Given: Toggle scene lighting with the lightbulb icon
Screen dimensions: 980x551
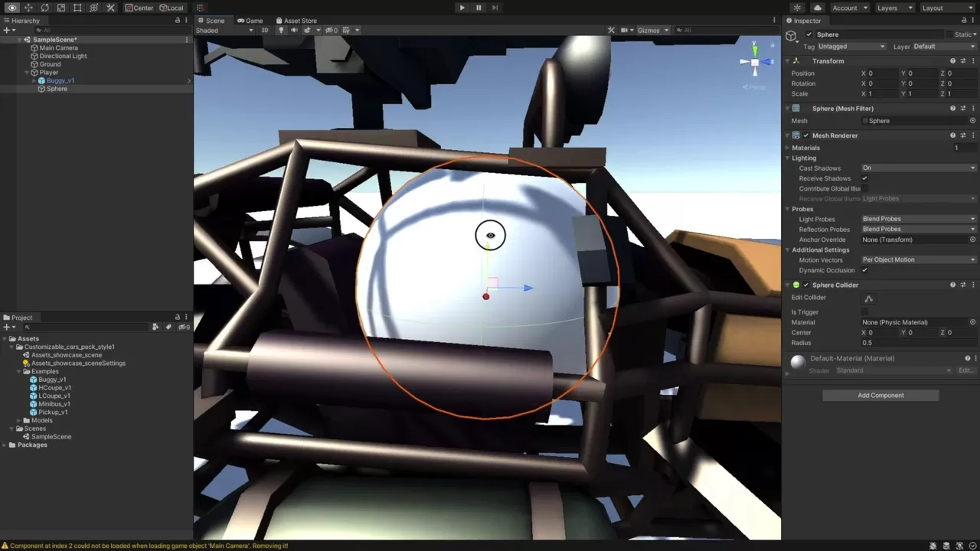Looking at the screenshot, I should pyautogui.click(x=281, y=31).
